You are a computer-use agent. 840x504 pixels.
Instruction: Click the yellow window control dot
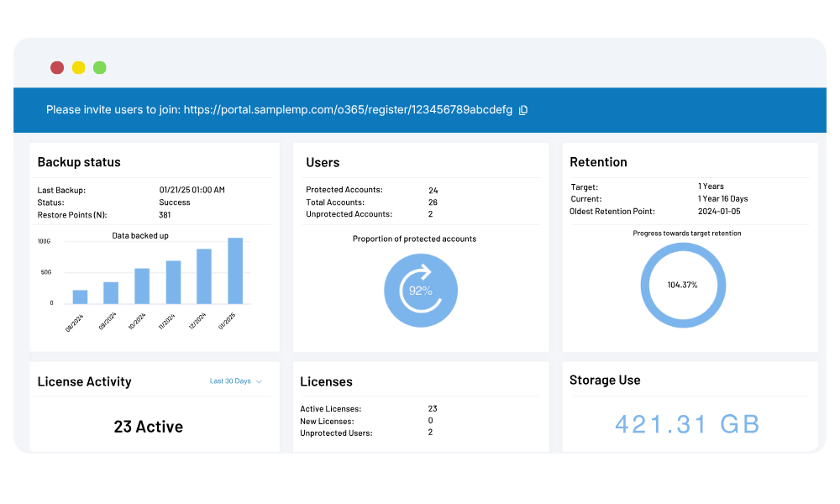click(78, 68)
